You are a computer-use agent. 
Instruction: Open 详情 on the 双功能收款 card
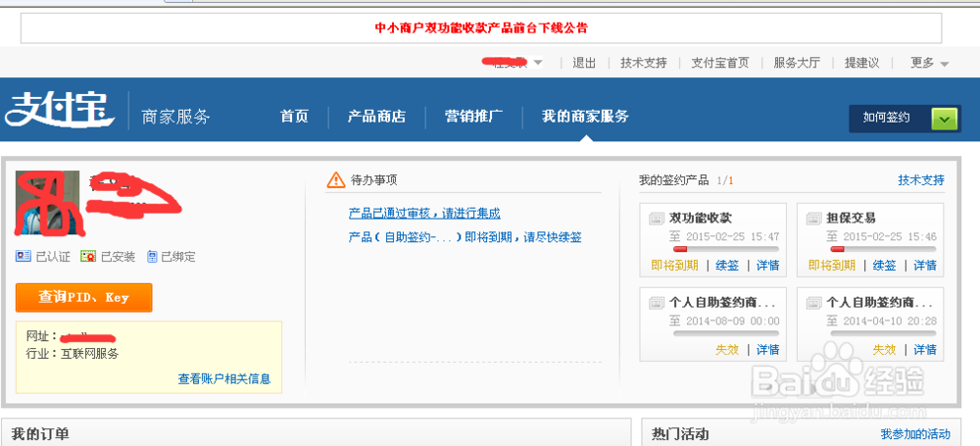pyautogui.click(x=768, y=266)
